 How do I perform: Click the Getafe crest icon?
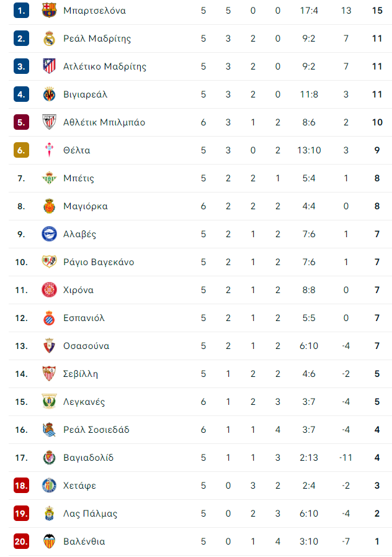coord(49,485)
